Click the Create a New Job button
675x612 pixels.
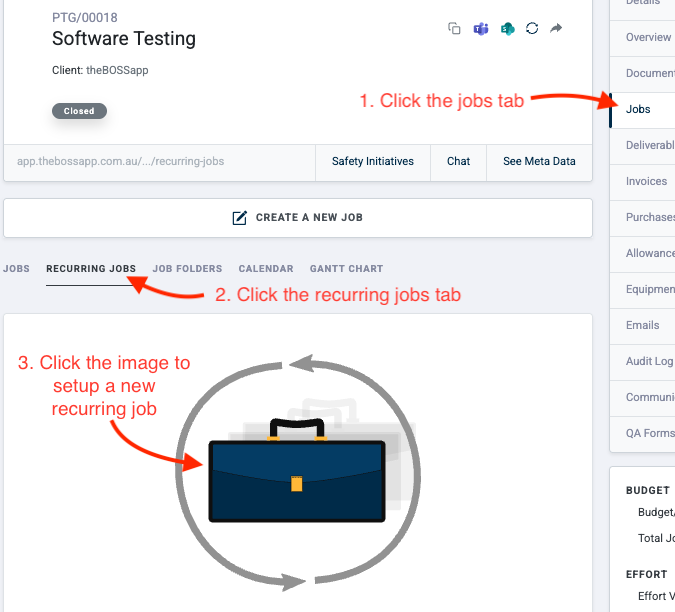[x=298, y=218]
